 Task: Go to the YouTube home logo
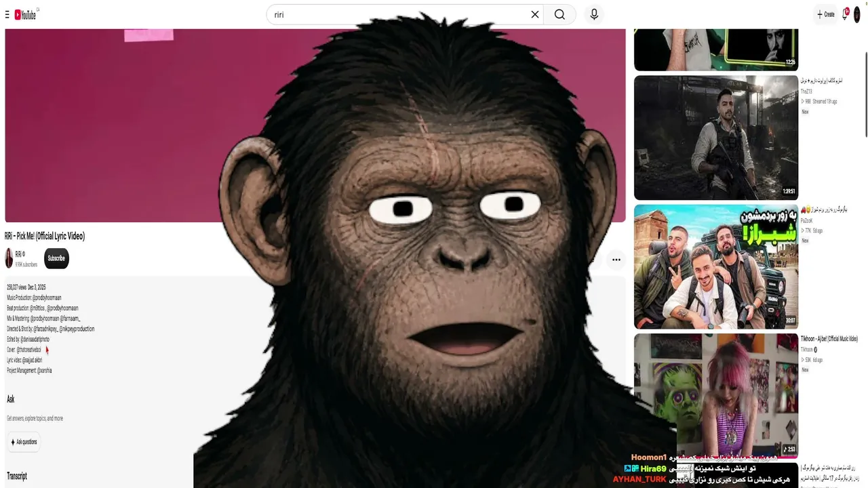pyautogui.click(x=26, y=14)
